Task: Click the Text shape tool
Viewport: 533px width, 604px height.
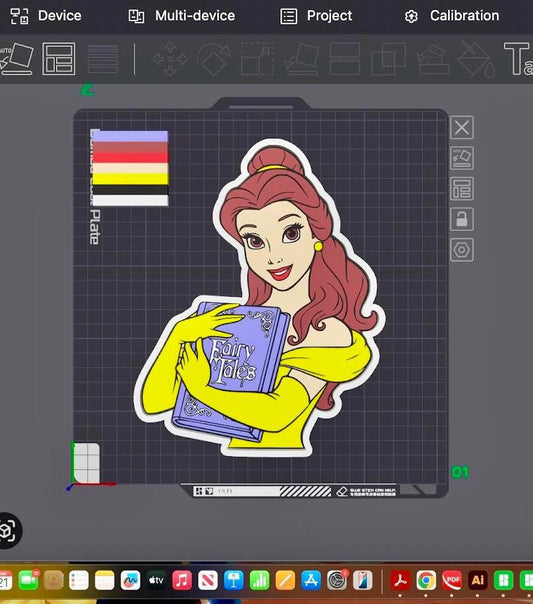Action: [518, 59]
